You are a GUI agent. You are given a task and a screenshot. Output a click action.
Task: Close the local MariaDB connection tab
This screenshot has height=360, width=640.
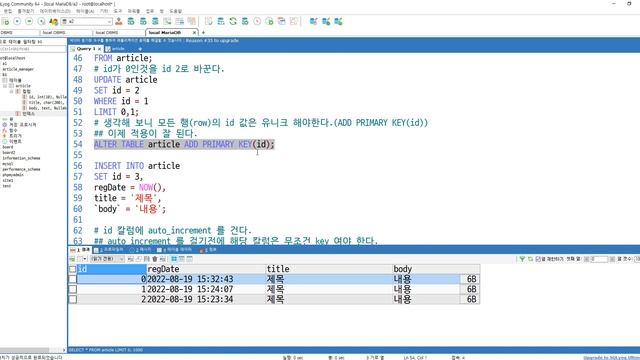[x=194, y=32]
